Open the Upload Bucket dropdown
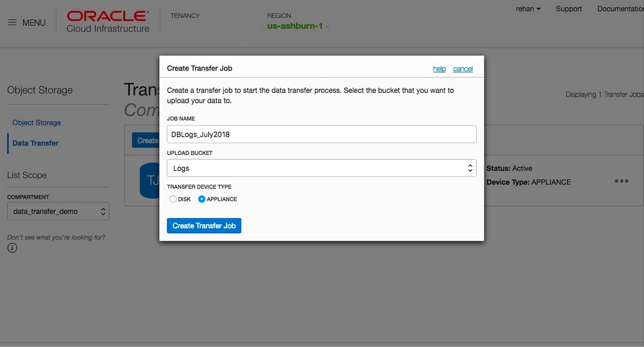Screen dimensions: 644x348 321,168
